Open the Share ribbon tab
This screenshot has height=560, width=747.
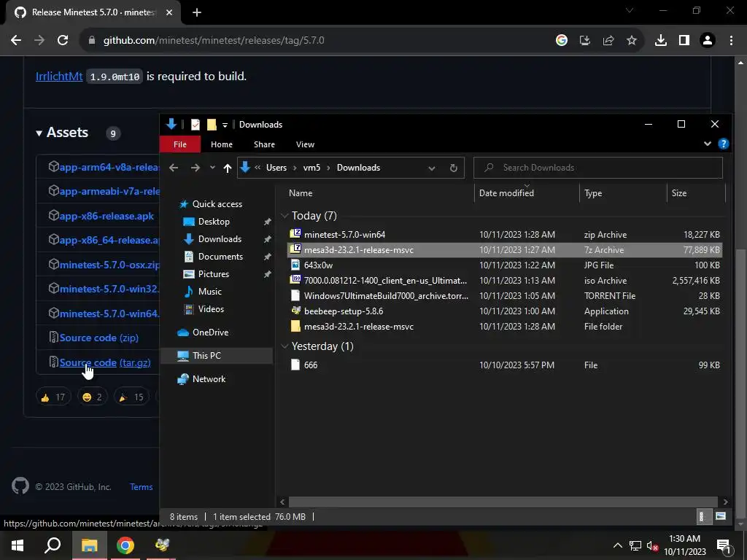264,144
